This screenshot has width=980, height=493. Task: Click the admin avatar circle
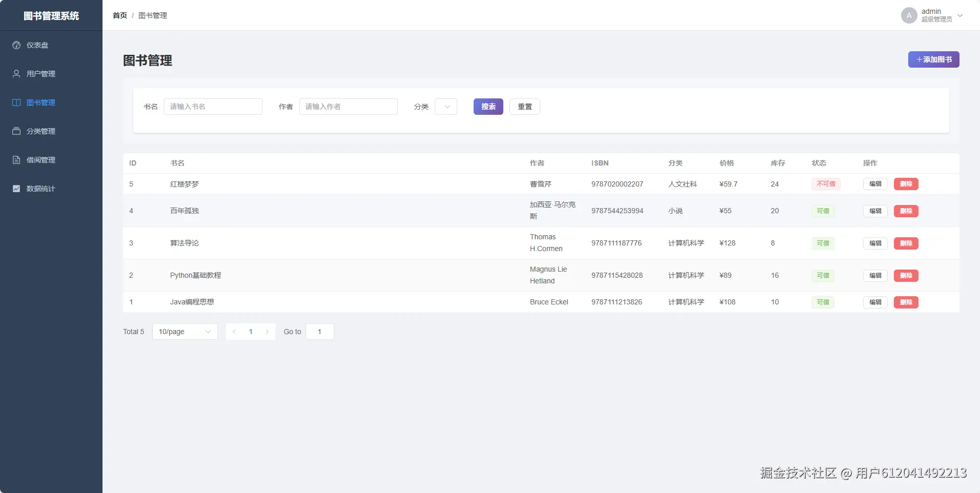pos(909,15)
